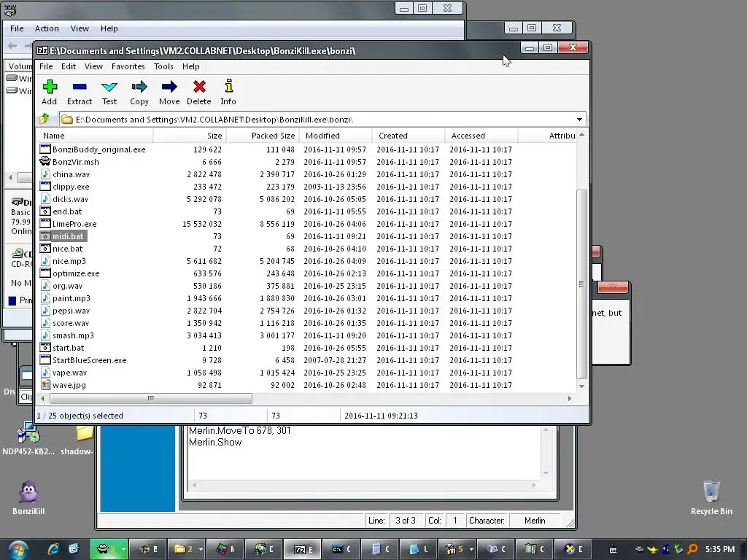Select pepsi.wav in the file list

(71, 311)
